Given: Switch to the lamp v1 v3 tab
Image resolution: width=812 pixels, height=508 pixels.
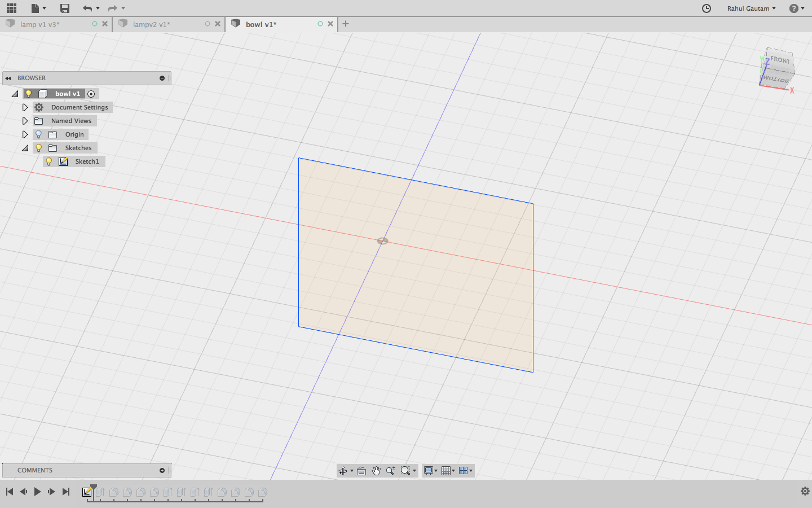Looking at the screenshot, I should click(39, 24).
